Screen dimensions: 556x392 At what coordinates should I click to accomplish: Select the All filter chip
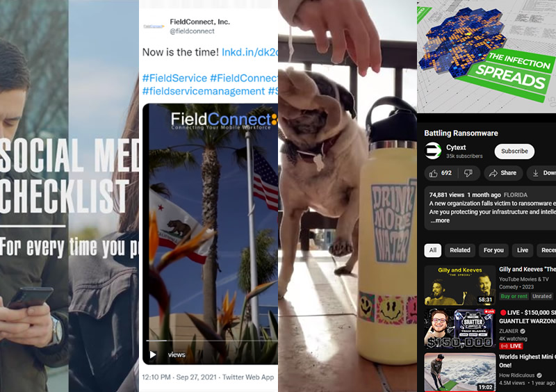[433, 250]
